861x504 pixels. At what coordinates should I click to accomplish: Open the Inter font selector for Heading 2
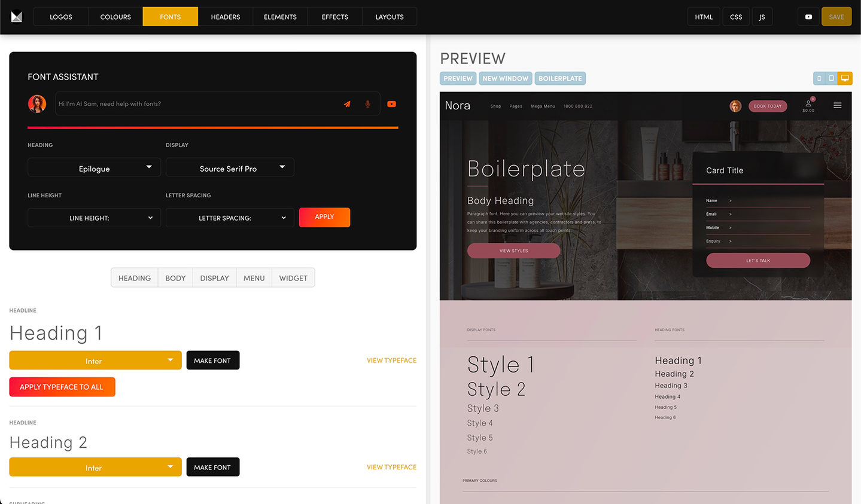click(x=95, y=468)
